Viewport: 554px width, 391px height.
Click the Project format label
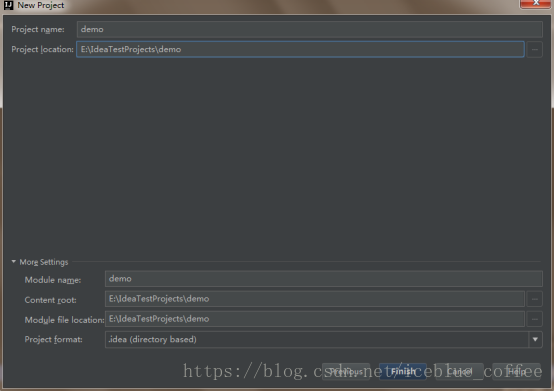point(53,339)
